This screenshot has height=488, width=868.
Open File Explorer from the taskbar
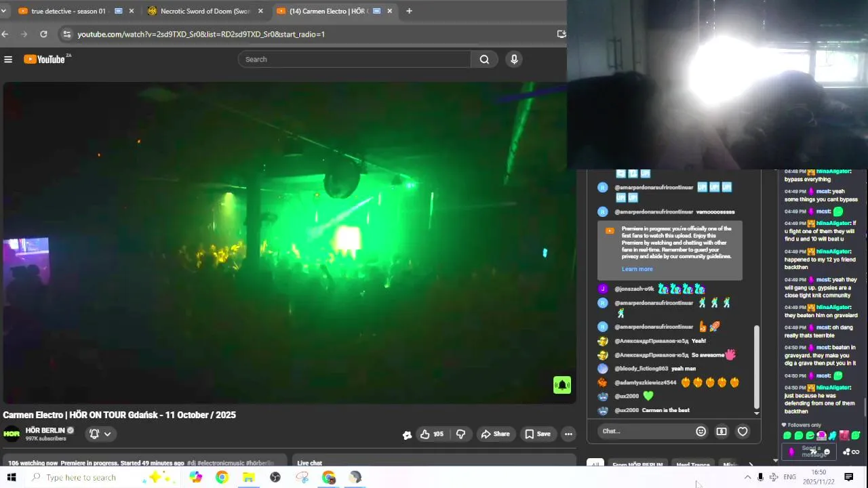248,477
